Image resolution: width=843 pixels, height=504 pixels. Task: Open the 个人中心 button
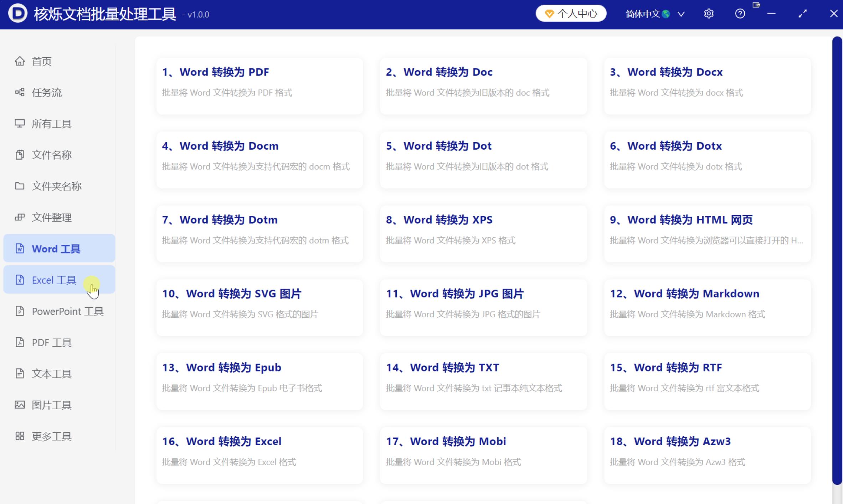(571, 14)
